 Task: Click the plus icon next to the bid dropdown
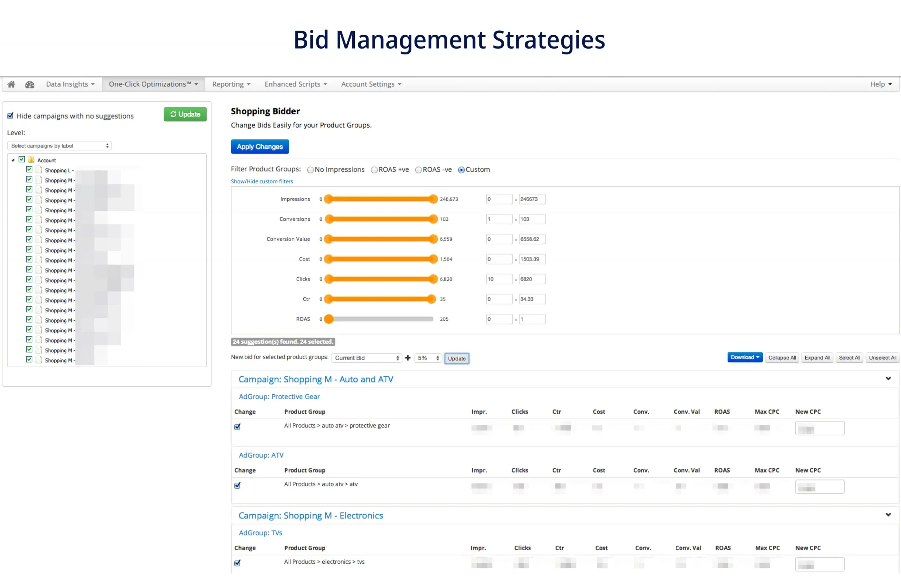[x=408, y=358]
